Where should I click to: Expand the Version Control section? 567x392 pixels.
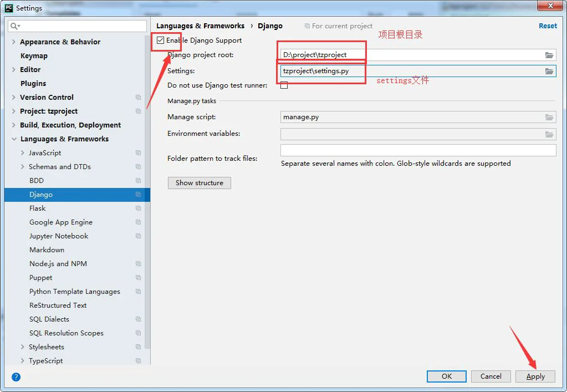point(13,97)
